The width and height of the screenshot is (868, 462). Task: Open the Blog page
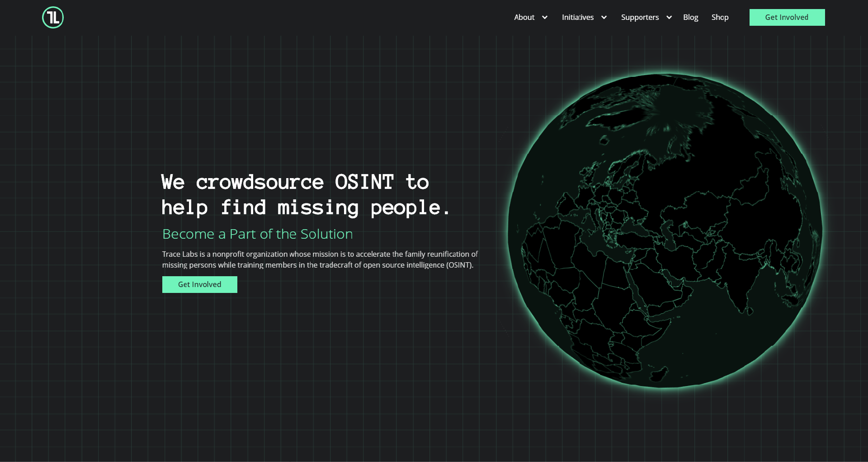click(690, 17)
